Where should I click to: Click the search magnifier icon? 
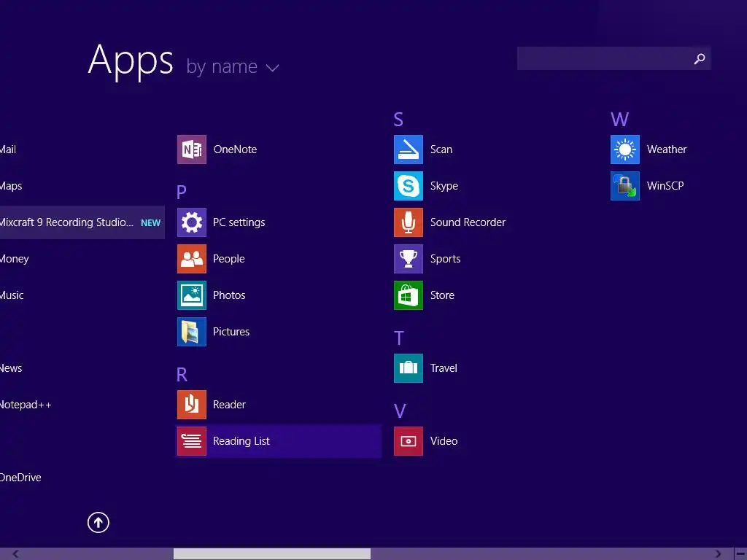pos(700,58)
